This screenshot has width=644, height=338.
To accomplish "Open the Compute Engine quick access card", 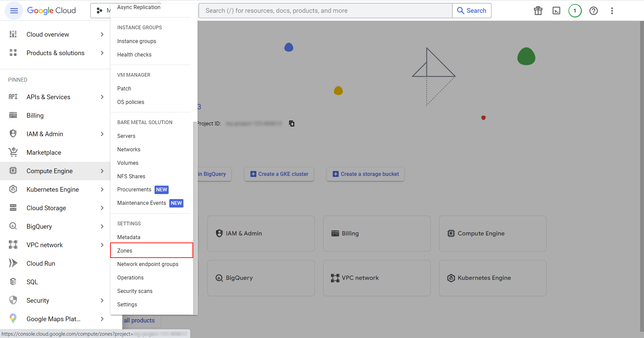I will click(x=493, y=233).
